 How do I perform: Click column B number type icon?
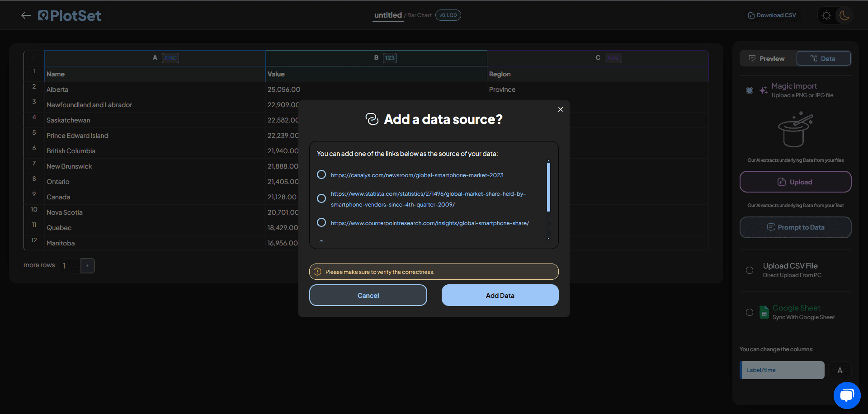(x=390, y=58)
